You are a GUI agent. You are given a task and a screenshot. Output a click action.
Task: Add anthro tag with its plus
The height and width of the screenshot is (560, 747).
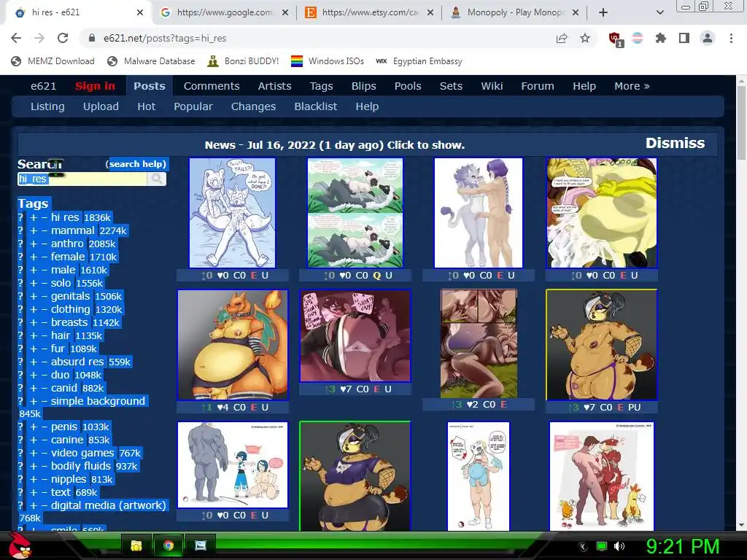point(34,244)
